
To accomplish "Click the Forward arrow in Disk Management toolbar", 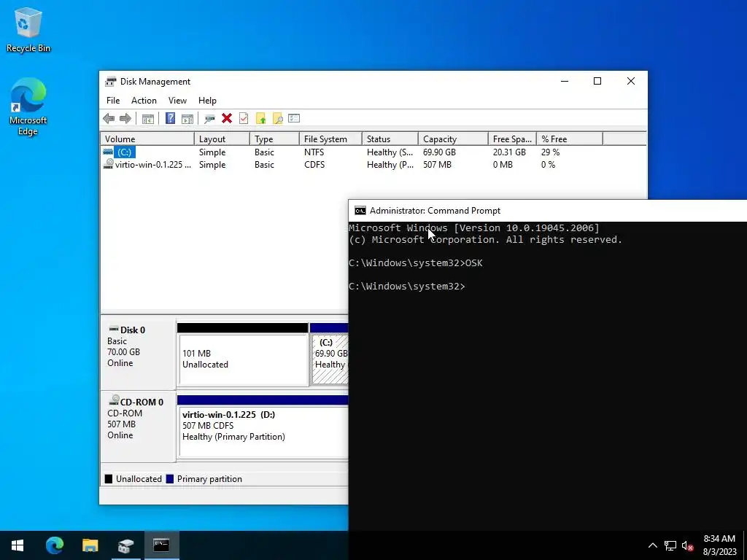I will [x=125, y=119].
